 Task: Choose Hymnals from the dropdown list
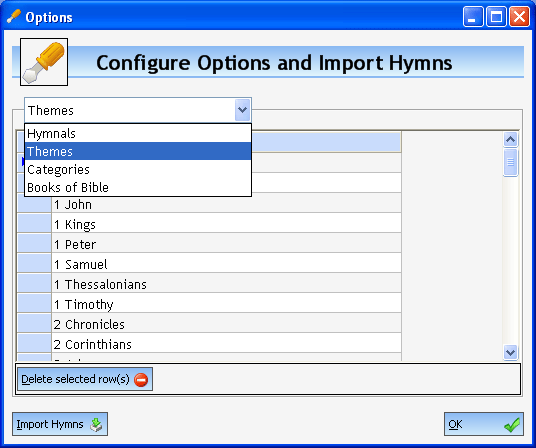point(138,134)
